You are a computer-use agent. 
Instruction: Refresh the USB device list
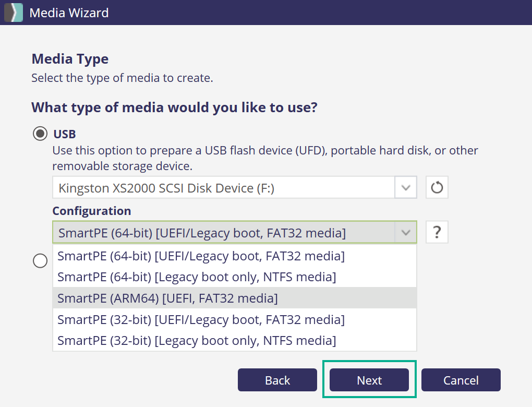coord(437,188)
